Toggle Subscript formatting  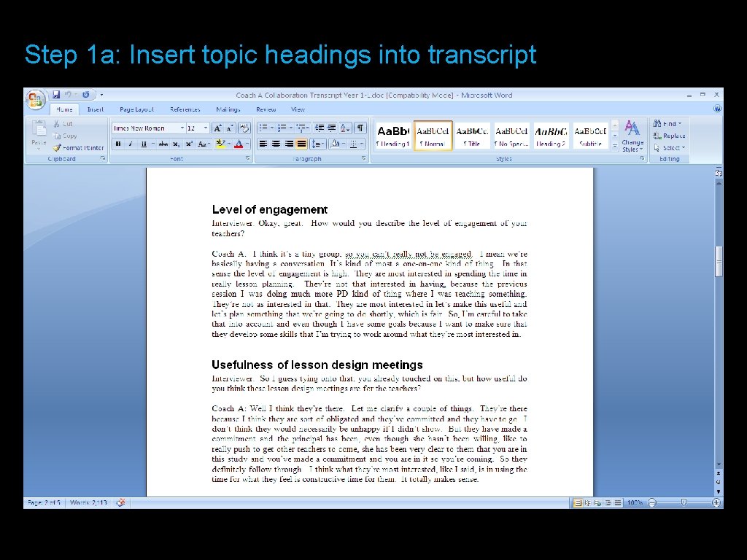(176, 144)
